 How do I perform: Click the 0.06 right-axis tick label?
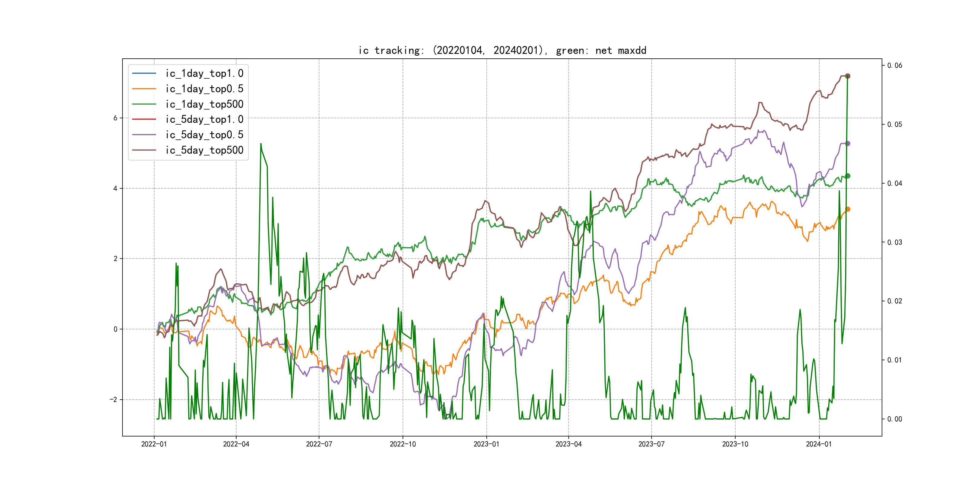click(x=894, y=65)
